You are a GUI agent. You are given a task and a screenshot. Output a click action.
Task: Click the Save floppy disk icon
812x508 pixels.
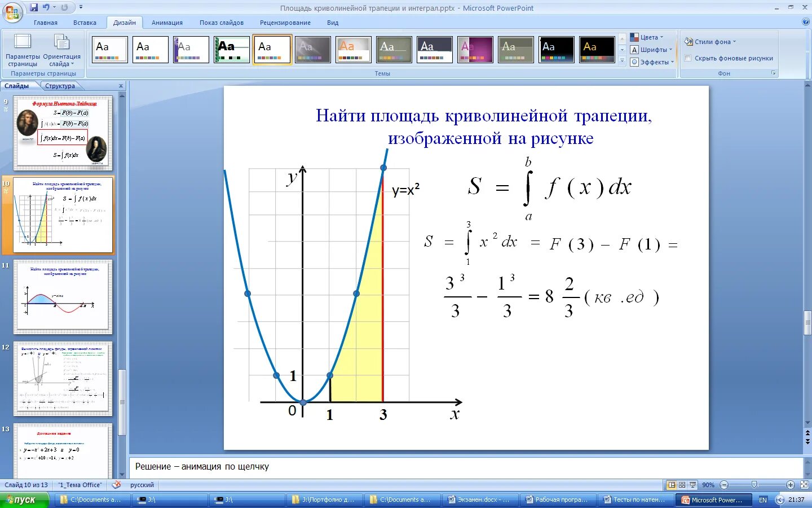pos(34,7)
